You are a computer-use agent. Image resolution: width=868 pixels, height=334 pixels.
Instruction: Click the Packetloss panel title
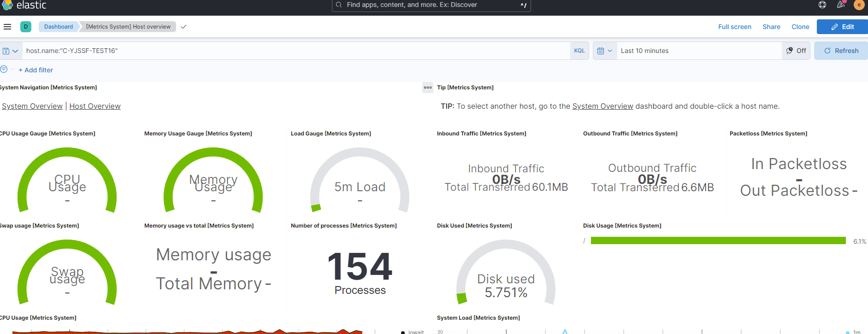tap(768, 134)
